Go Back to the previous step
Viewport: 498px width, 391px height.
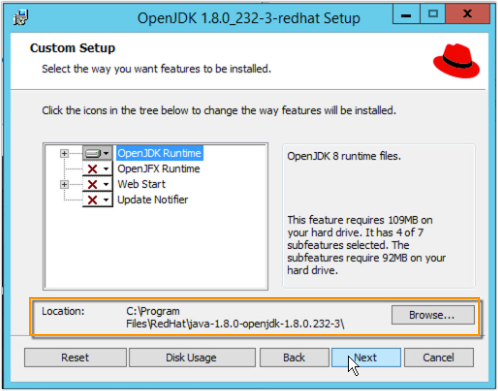pyautogui.click(x=294, y=358)
